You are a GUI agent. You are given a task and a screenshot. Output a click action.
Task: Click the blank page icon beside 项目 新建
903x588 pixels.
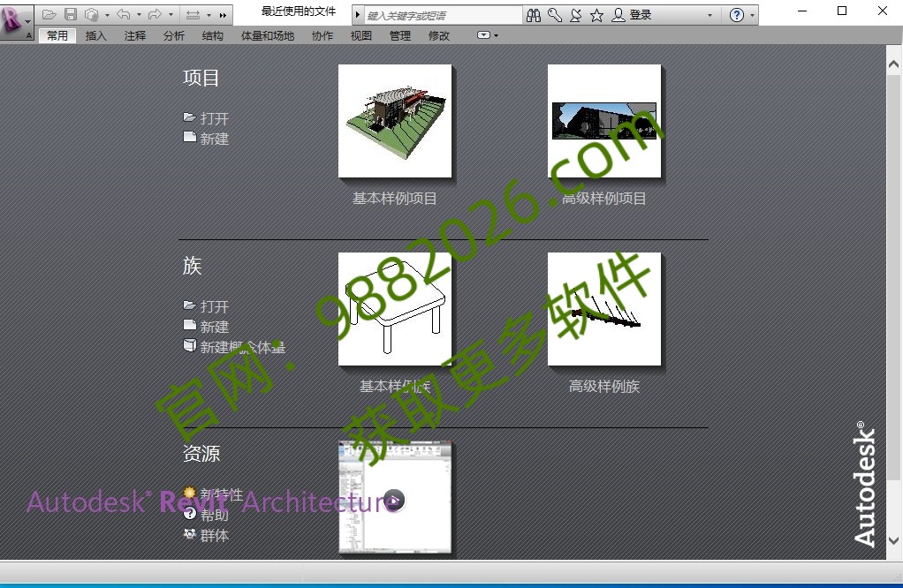click(189, 137)
